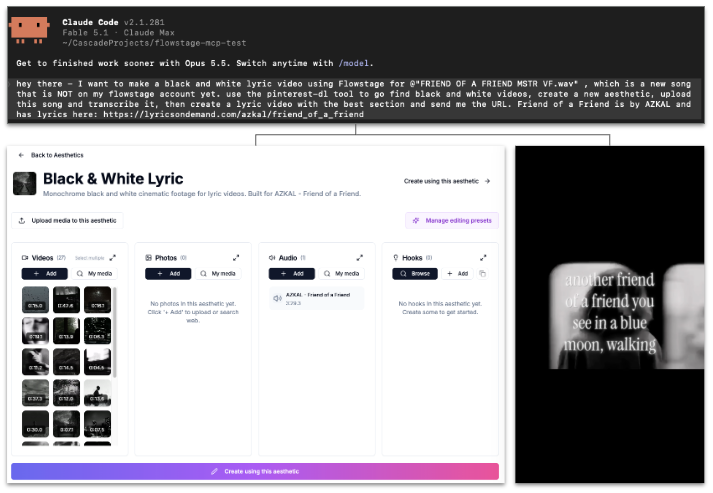Click the gradient "Create using this aesthetic" bar
713x493 pixels.
coord(255,472)
